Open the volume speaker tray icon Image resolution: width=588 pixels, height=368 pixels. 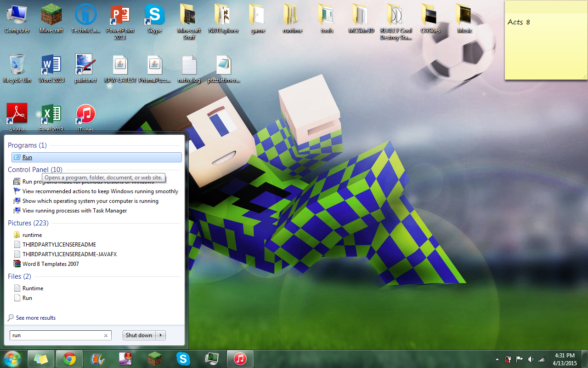(531, 359)
